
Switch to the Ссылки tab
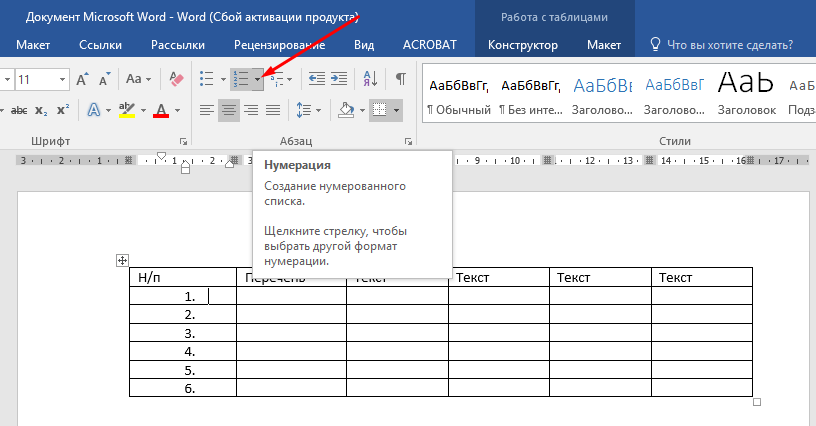(100, 45)
